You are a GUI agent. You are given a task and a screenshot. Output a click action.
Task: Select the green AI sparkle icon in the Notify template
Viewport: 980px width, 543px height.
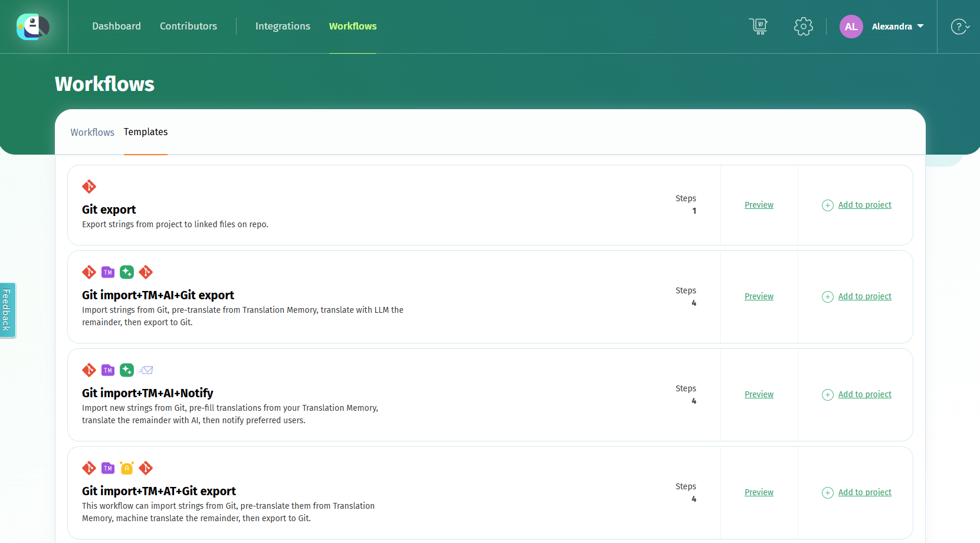click(x=127, y=370)
